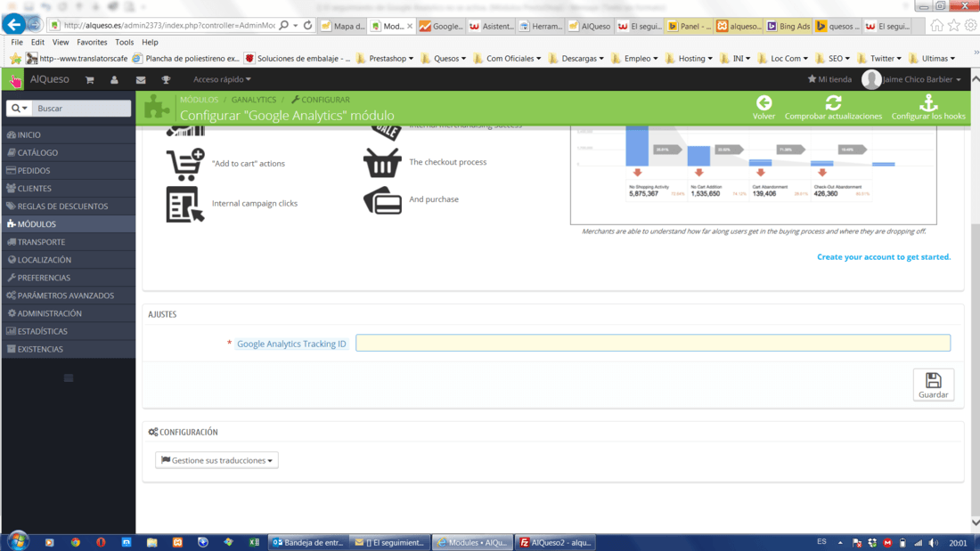Open File Explorer folder in taskbar

(x=151, y=542)
